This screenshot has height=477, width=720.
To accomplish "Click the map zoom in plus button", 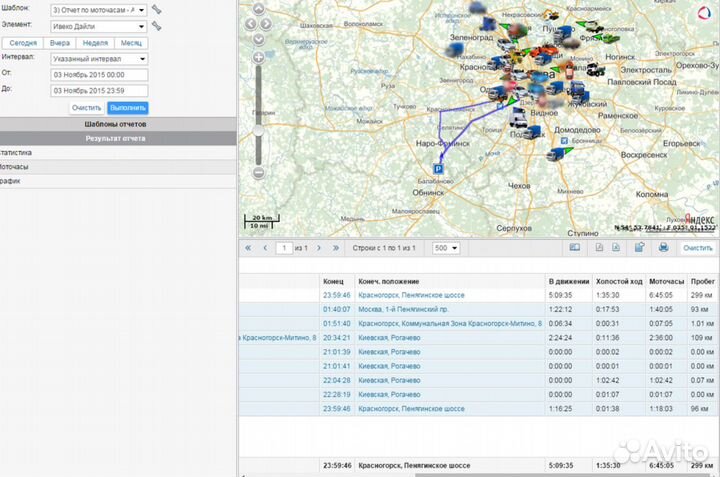I will tap(258, 58).
